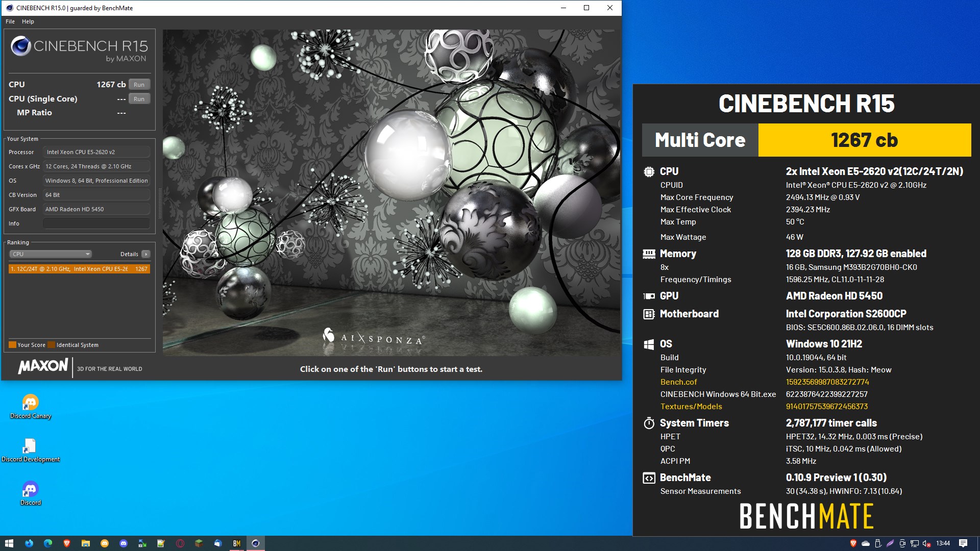The height and width of the screenshot is (551, 980).
Task: Click the 1267 cb Multi Core score
Action: tap(864, 140)
